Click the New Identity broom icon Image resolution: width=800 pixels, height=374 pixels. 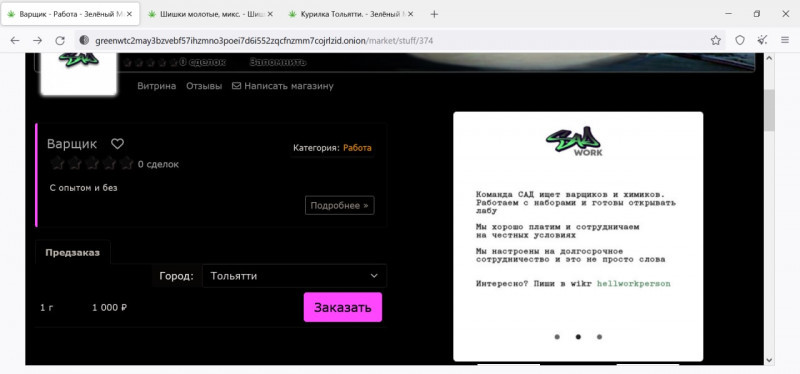click(x=762, y=40)
